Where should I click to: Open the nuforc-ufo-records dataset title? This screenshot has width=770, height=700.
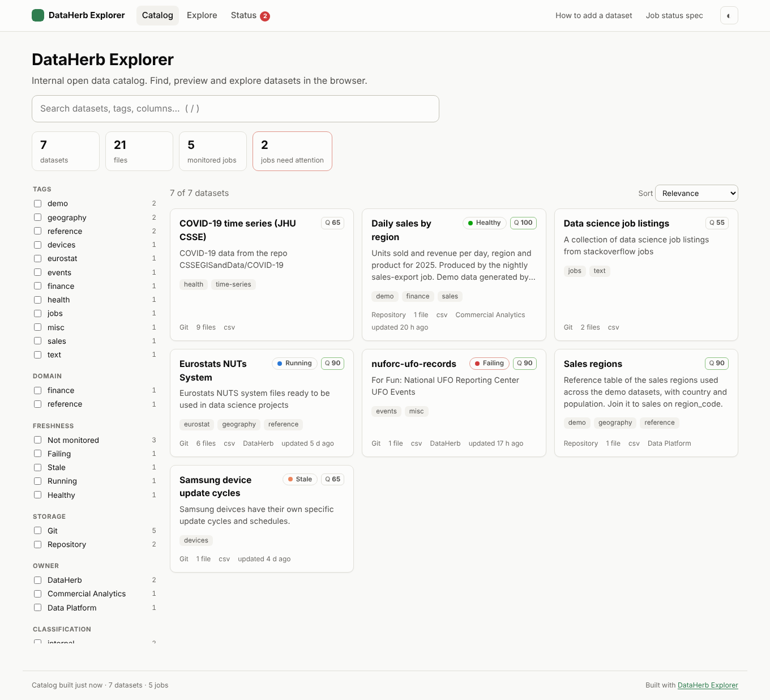[x=414, y=364]
